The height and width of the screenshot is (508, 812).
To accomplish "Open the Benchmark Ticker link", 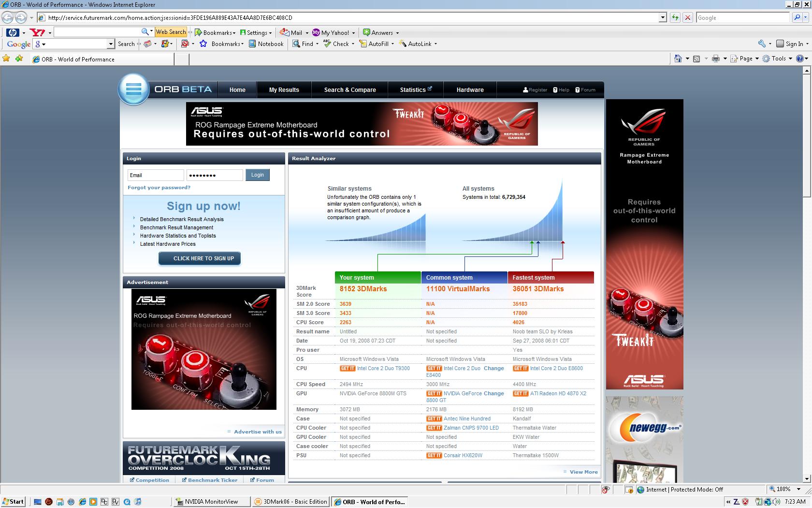I will pos(213,480).
